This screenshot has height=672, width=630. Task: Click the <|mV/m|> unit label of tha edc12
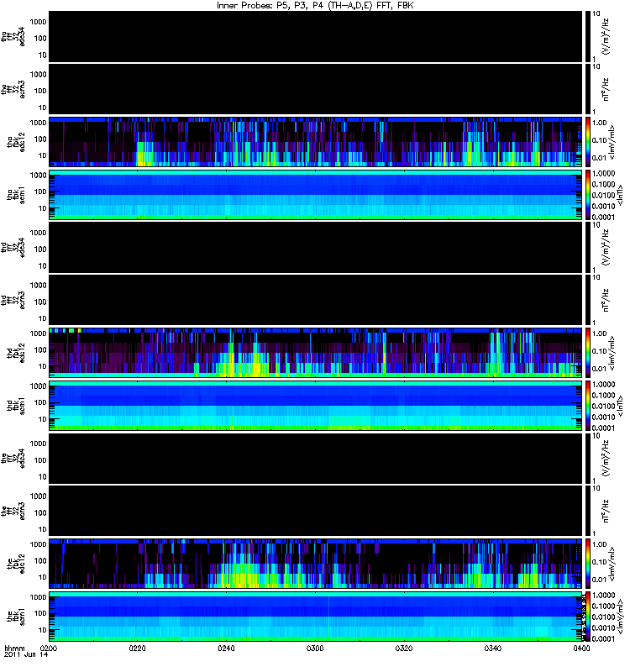612,142
